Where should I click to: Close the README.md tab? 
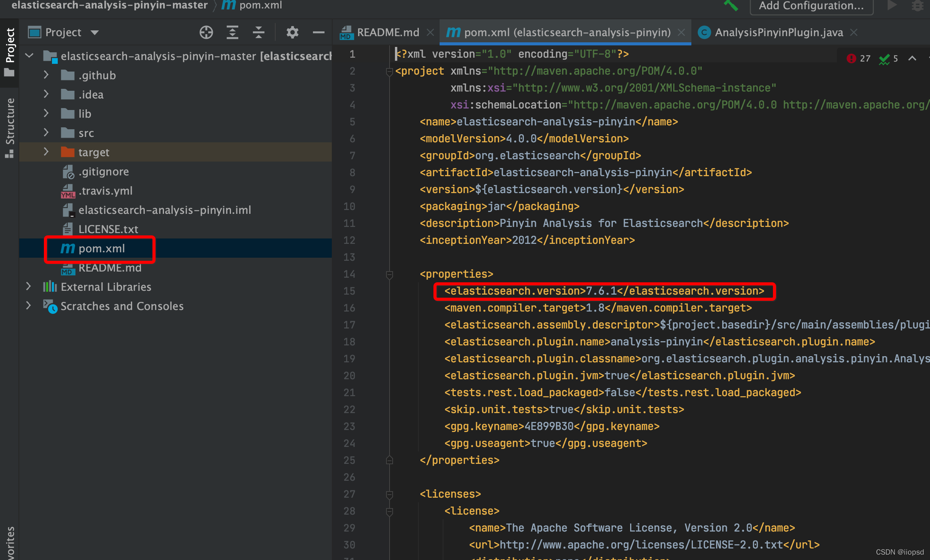click(x=430, y=32)
